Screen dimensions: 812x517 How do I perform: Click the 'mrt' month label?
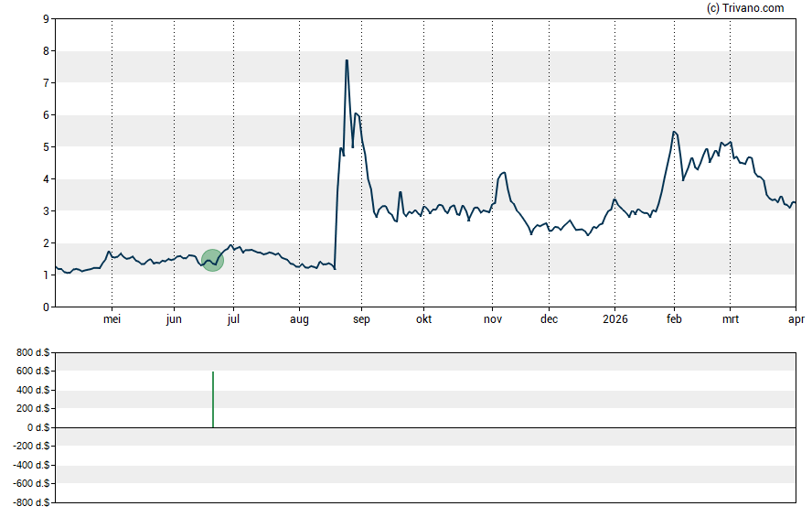click(x=731, y=320)
